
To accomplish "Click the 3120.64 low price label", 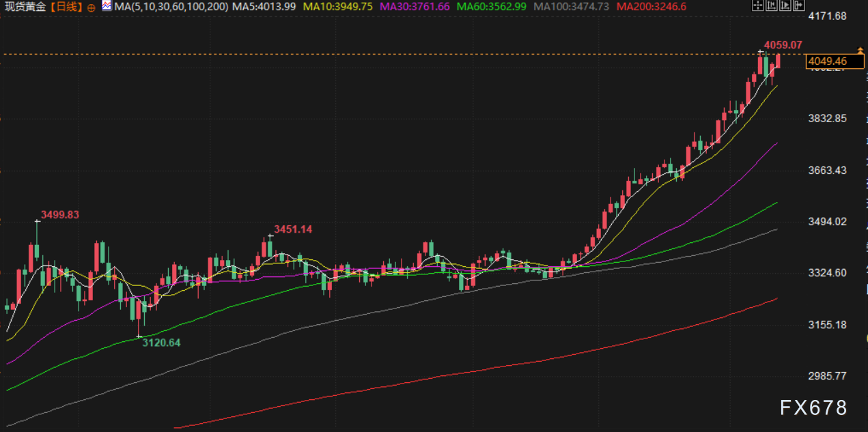I will [161, 343].
